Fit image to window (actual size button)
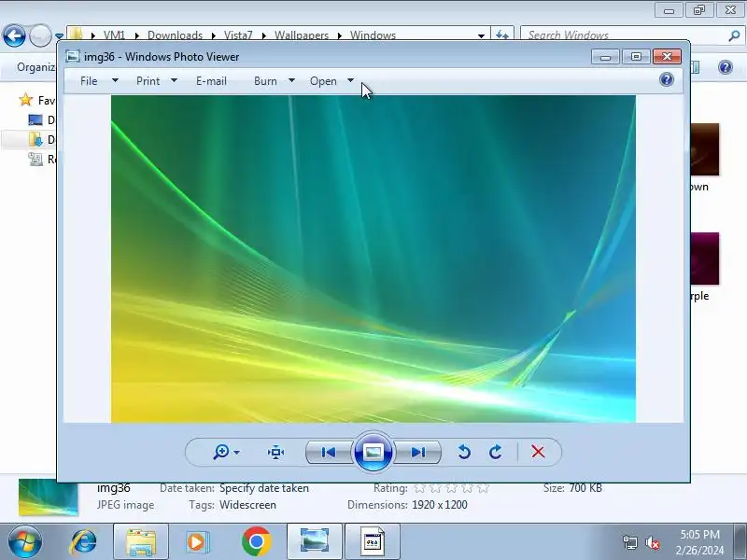Screen dimensions: 747x560 (275, 452)
